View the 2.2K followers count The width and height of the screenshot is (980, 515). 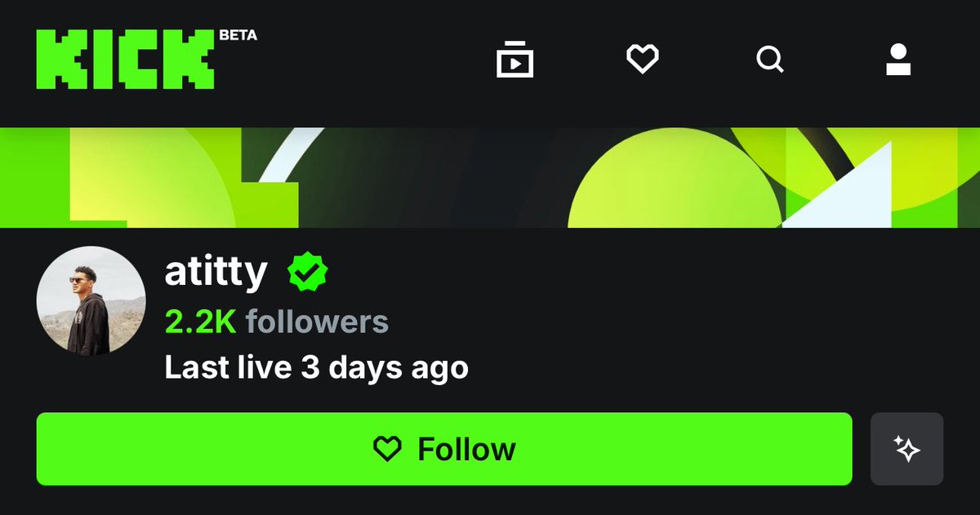277,322
